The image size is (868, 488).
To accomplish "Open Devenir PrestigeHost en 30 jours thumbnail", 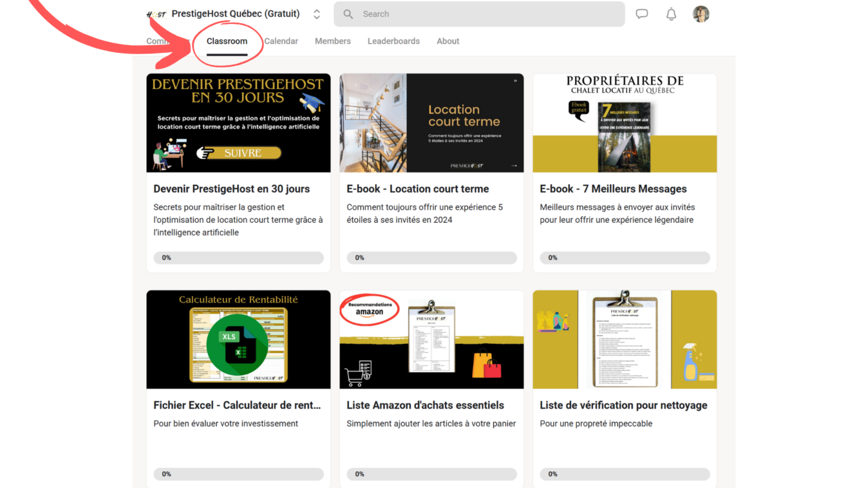I will point(239,123).
